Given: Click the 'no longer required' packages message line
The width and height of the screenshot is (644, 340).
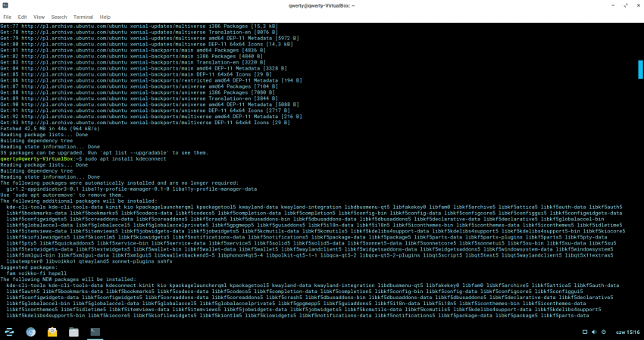Looking at the screenshot, I should [119, 182].
